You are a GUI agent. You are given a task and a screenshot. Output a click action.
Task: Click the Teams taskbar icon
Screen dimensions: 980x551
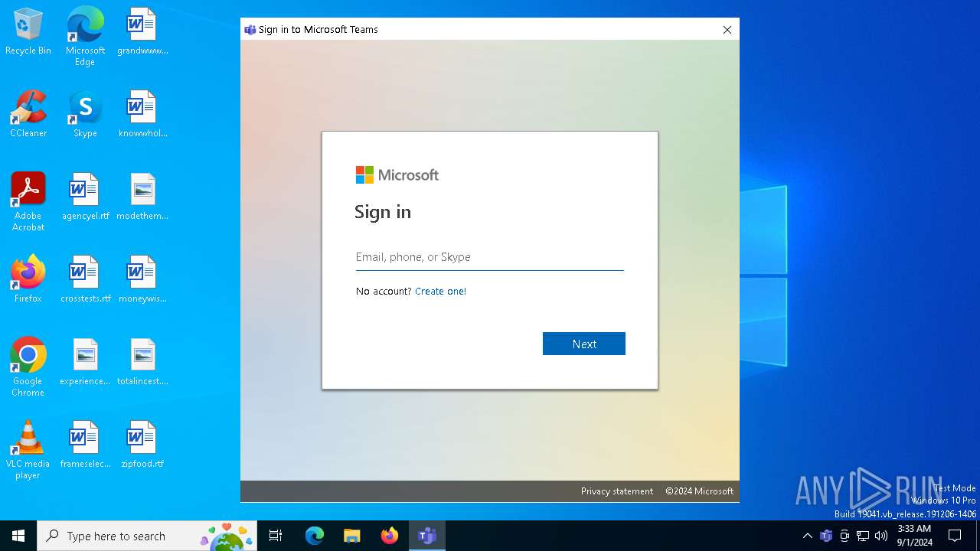pyautogui.click(x=426, y=536)
